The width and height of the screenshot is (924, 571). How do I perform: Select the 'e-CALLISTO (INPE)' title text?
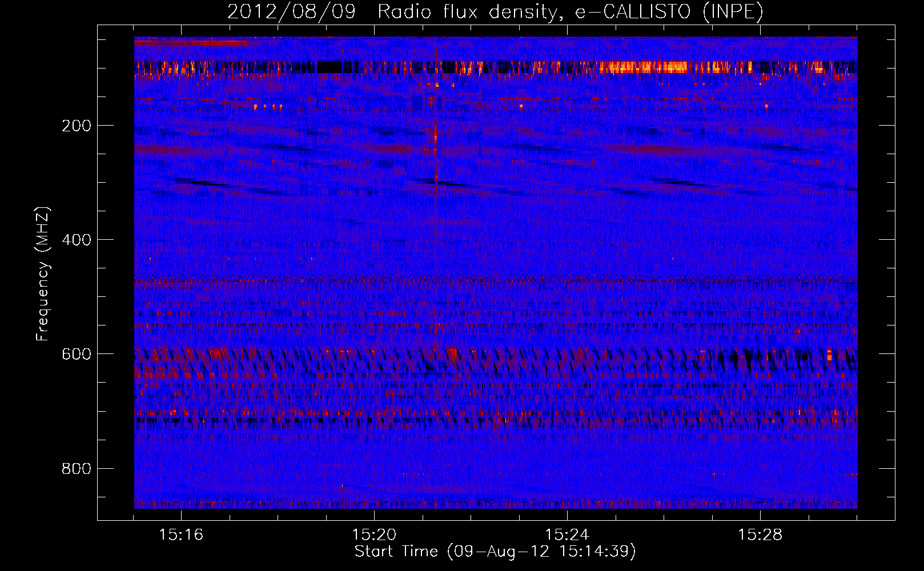click(669, 12)
